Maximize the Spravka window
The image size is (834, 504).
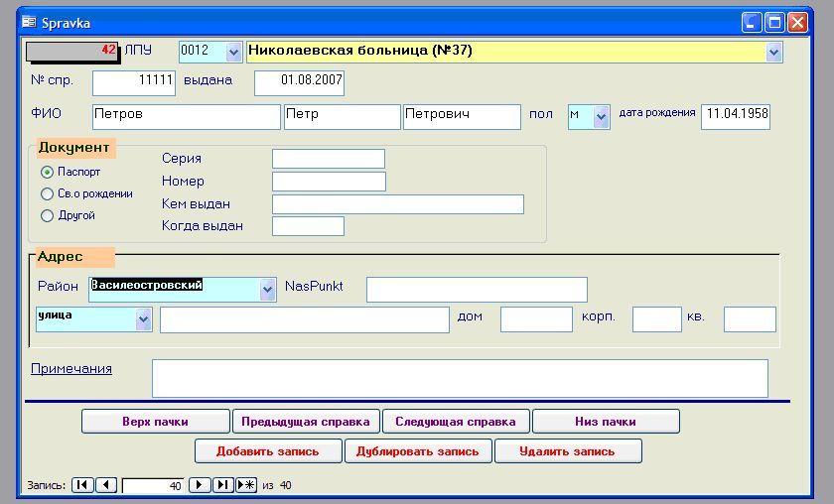[774, 23]
